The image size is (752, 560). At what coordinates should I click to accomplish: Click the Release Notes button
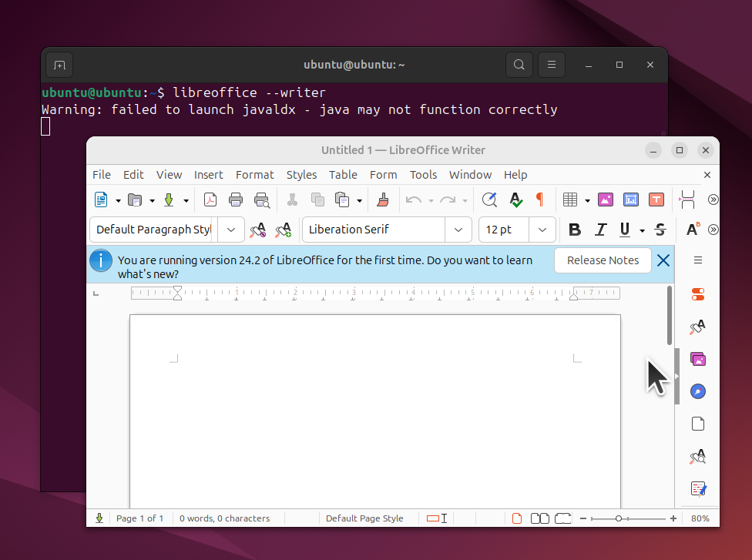pos(603,260)
